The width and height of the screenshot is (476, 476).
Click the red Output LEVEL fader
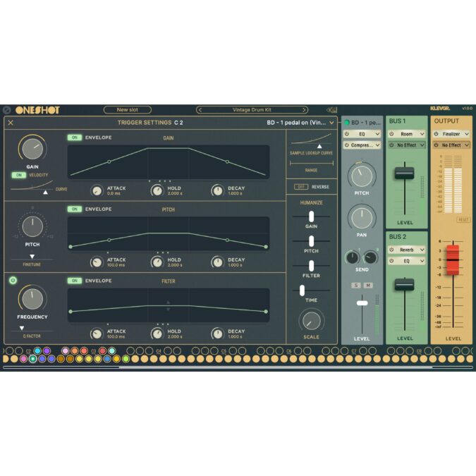(453, 260)
